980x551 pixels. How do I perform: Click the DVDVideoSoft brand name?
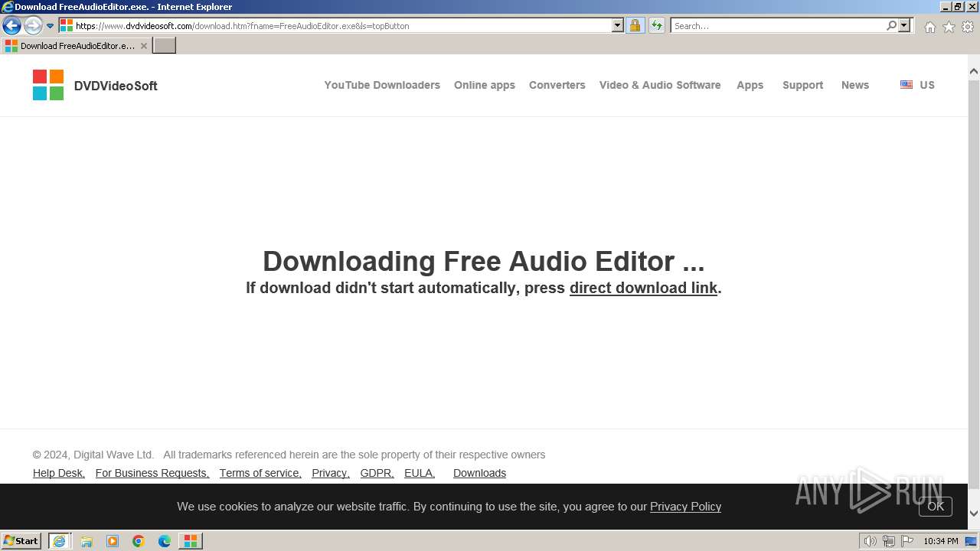pos(116,86)
